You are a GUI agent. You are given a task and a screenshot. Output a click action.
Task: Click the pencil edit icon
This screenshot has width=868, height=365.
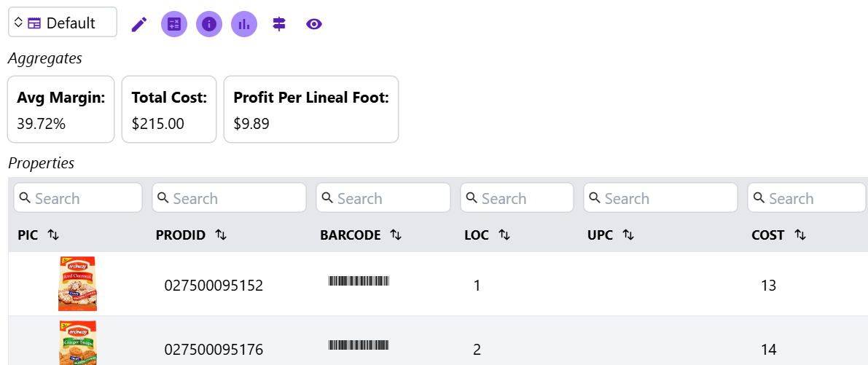[x=139, y=24]
